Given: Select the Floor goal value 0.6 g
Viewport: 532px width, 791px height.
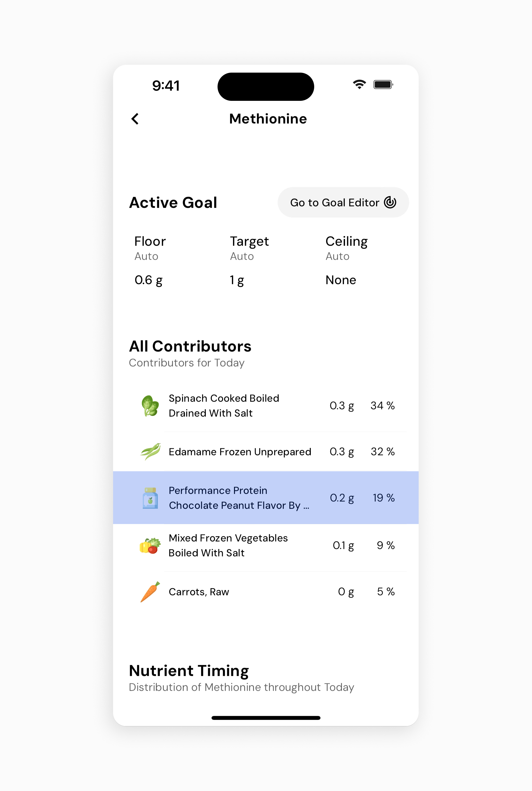Looking at the screenshot, I should [149, 280].
